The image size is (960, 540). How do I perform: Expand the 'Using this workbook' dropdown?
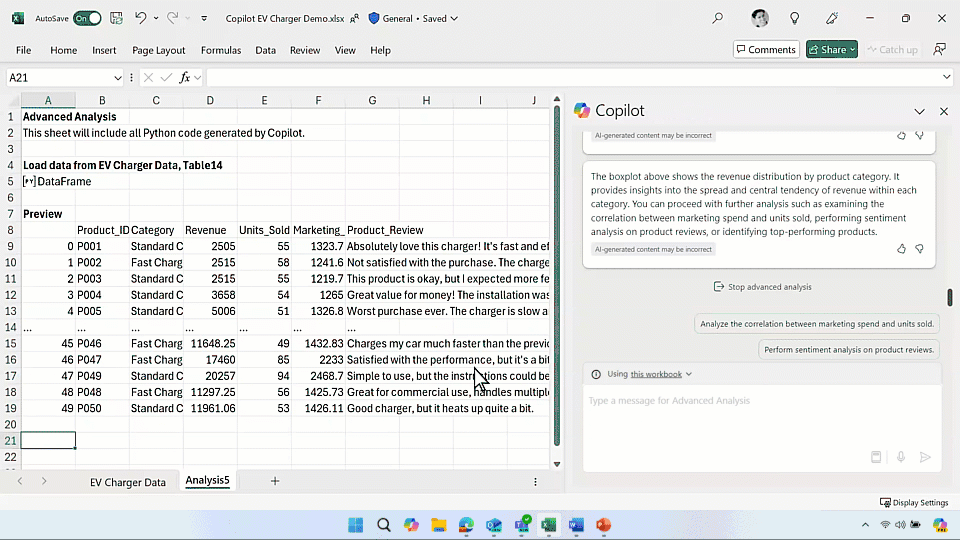(689, 374)
